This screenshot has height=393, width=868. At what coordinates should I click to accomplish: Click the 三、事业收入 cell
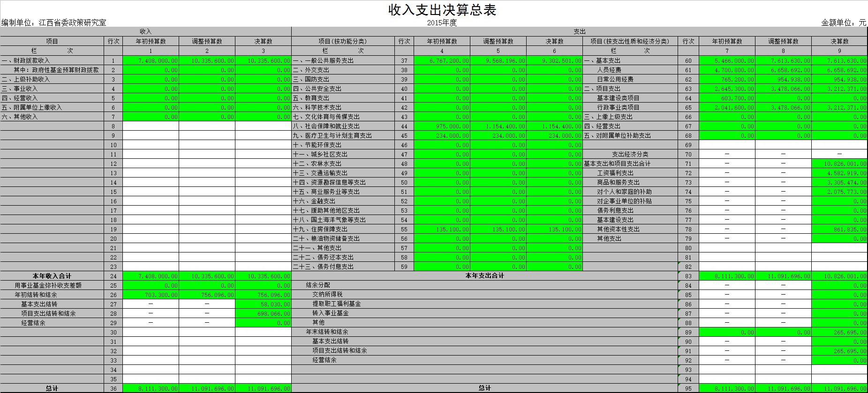pyautogui.click(x=52, y=89)
